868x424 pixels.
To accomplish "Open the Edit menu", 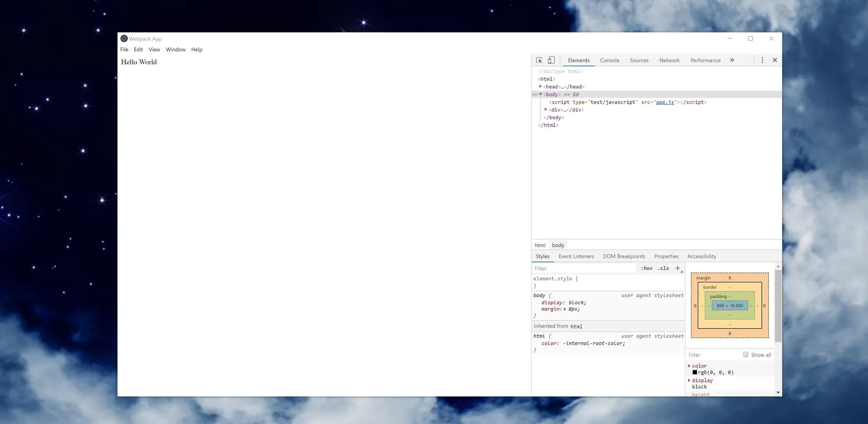I will click(x=138, y=50).
